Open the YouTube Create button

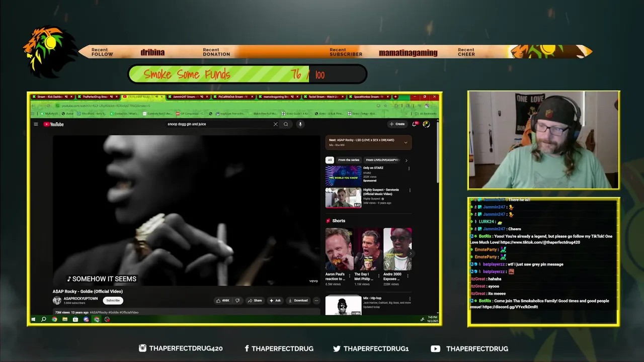397,124
